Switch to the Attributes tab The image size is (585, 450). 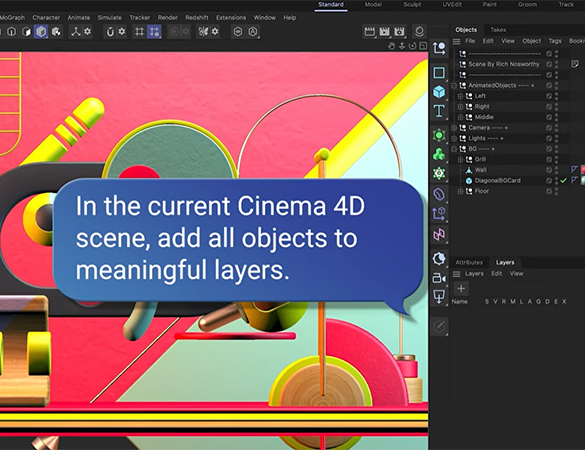coord(469,262)
